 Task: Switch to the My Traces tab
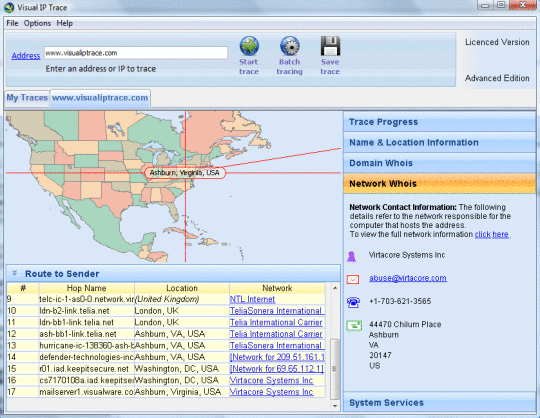click(x=27, y=98)
